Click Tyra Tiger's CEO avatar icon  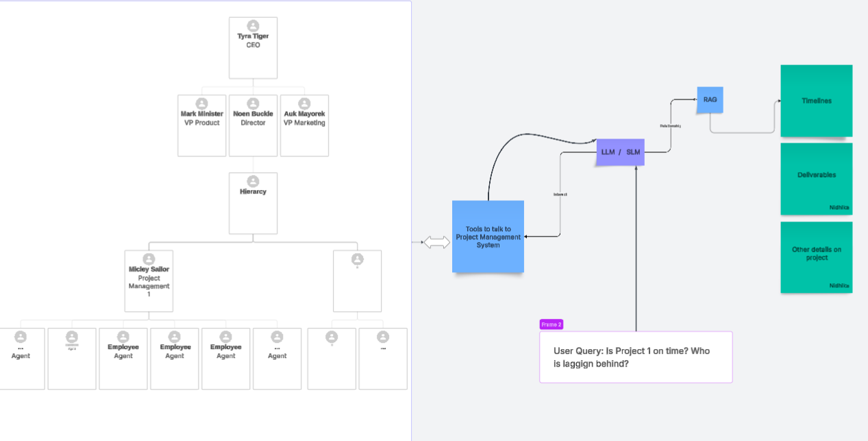click(x=253, y=26)
